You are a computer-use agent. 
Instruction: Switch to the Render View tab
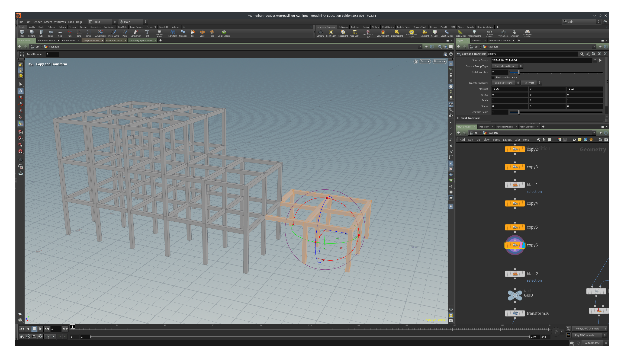(x=68, y=41)
